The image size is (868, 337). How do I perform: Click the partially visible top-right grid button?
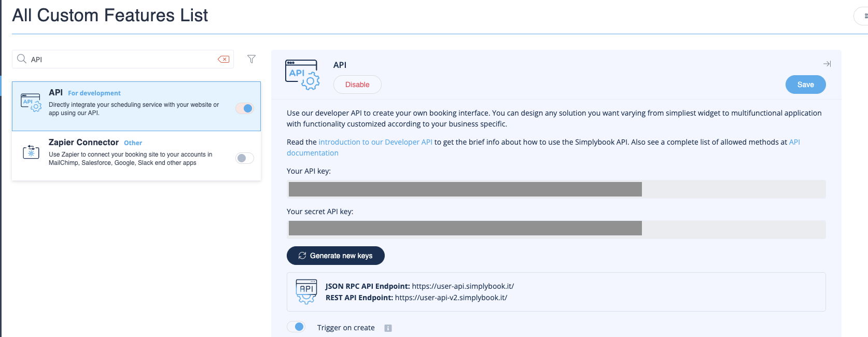pos(862,16)
